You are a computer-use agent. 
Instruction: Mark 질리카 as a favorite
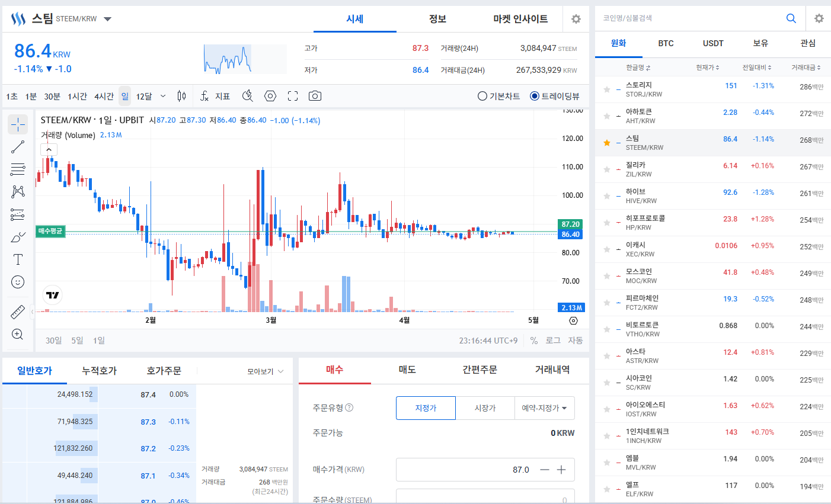pos(607,169)
